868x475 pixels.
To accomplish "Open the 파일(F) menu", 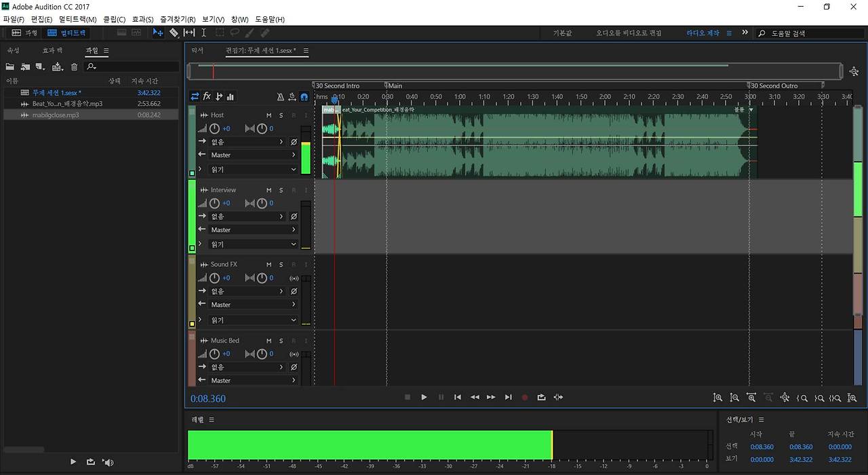I will pos(14,20).
